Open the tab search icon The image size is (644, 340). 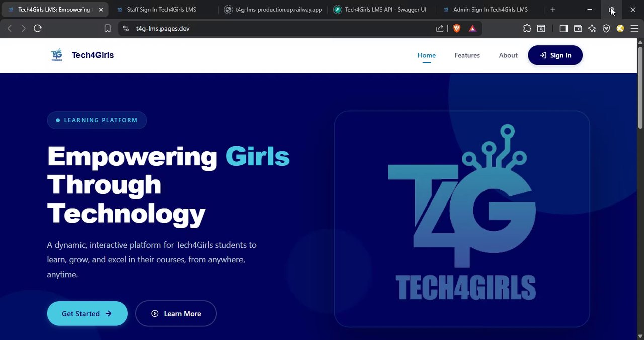[x=541, y=29]
